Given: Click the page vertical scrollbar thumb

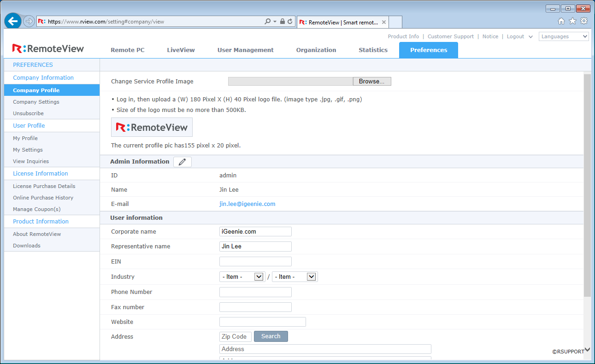Looking at the screenshot, I should coord(587,184).
